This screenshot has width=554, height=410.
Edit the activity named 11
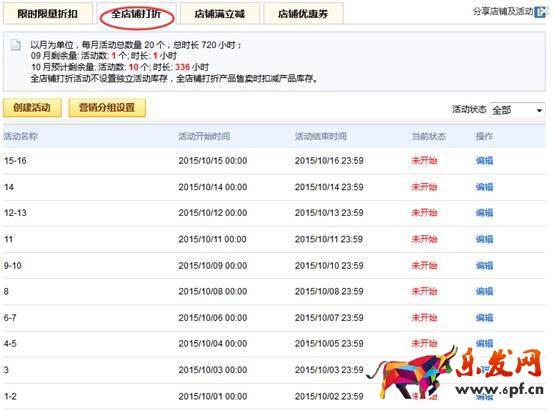pyautogui.click(x=484, y=239)
